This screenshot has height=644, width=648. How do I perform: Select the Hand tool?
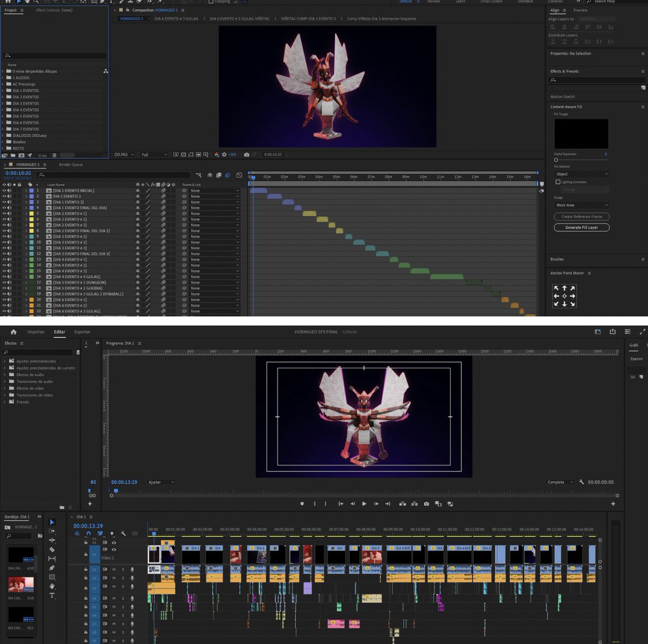(52, 586)
